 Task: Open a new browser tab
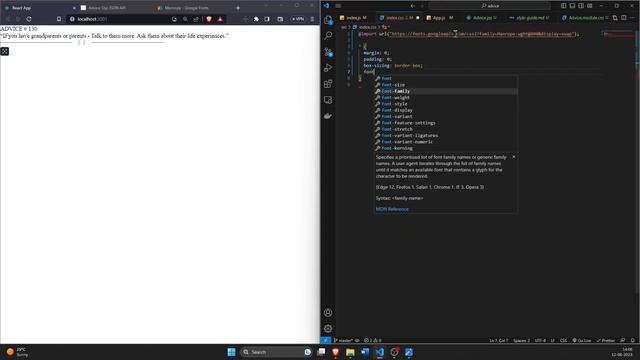[x=238, y=8]
